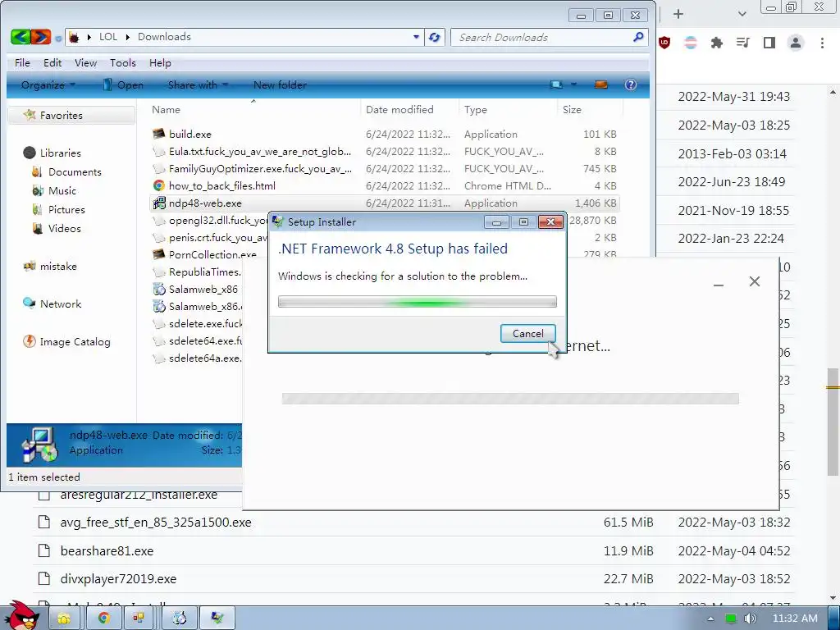Open Chrome media controls icon
840x630 pixels.
coord(743,43)
